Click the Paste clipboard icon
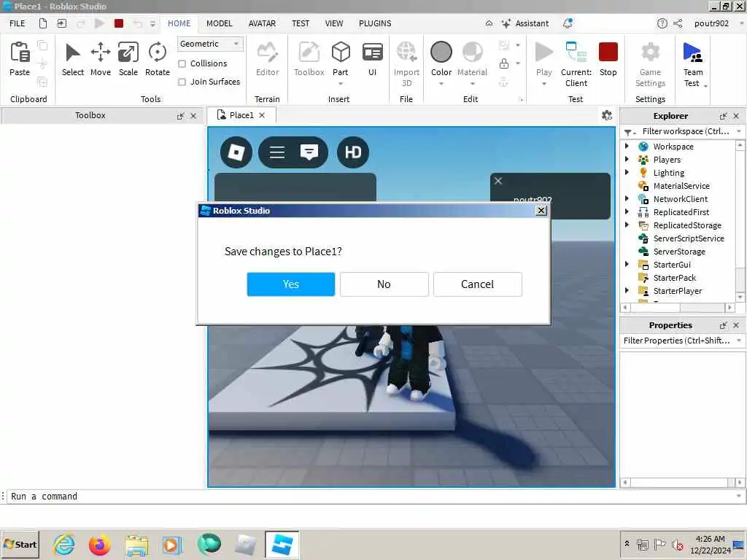 [x=20, y=52]
